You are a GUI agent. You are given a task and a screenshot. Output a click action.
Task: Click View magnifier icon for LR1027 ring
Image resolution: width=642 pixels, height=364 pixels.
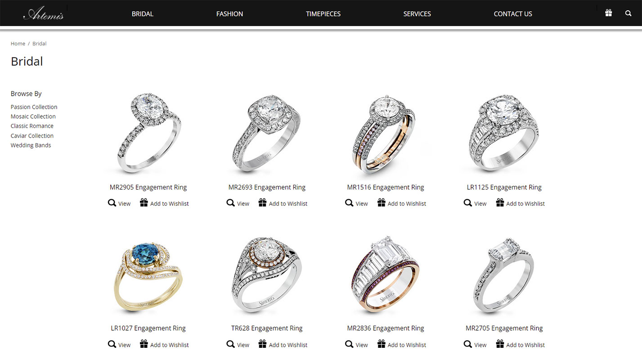click(112, 344)
